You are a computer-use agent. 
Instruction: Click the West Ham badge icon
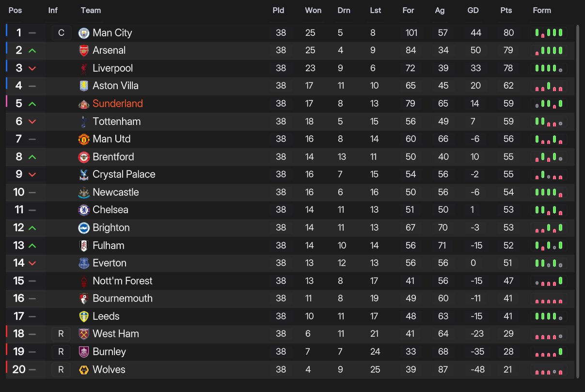pos(84,334)
